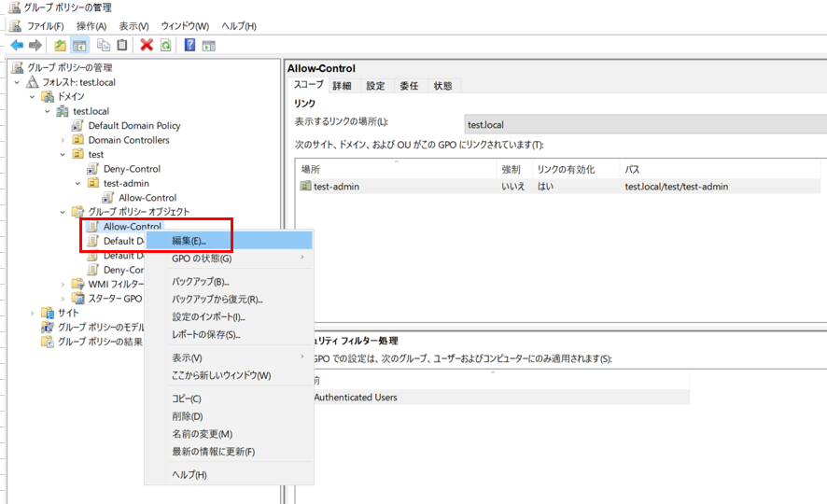The width and height of the screenshot is (827, 504).
Task: Click the forest icon beside フォレスト: test.local
Action: pos(33,82)
